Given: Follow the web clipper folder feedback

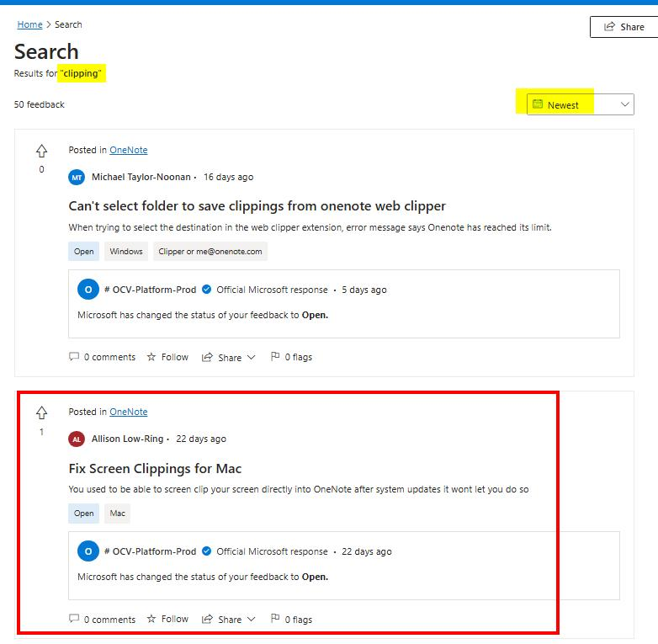Looking at the screenshot, I should tap(167, 357).
